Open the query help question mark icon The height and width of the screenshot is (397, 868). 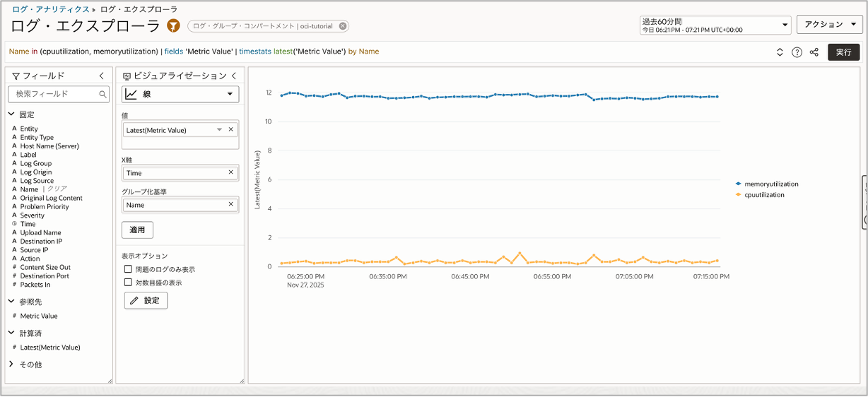(797, 52)
